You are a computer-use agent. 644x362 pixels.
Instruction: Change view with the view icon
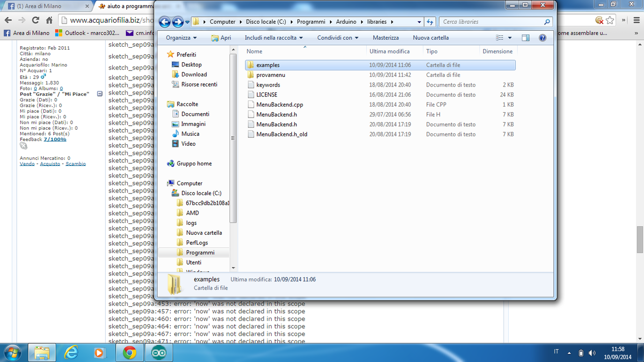point(500,38)
